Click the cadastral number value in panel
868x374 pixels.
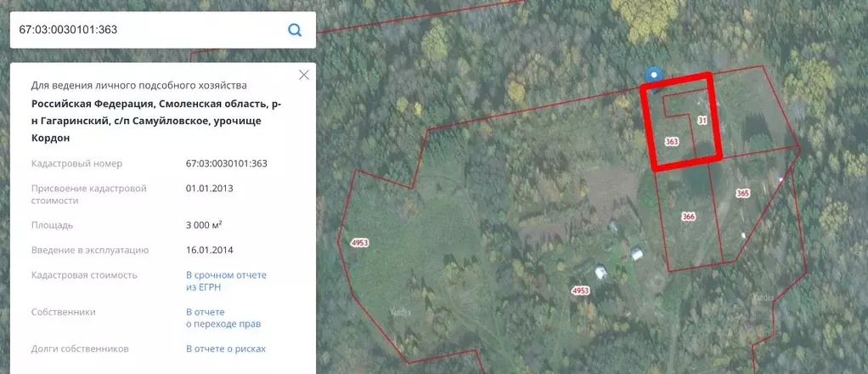[x=227, y=163]
